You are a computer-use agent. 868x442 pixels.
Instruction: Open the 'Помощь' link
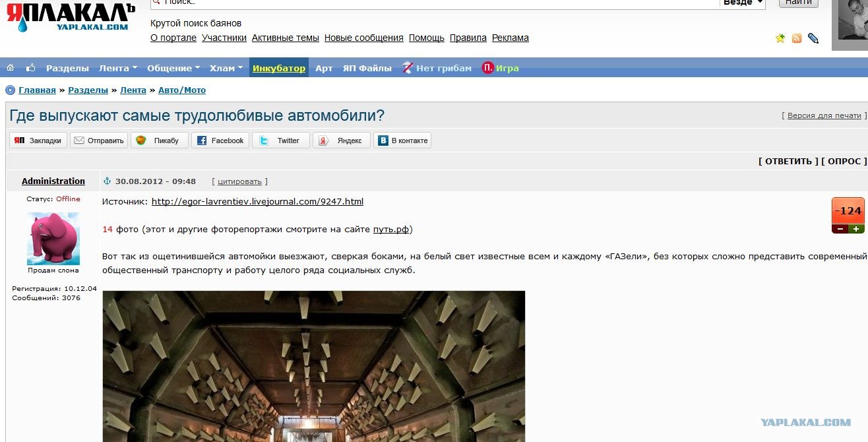[x=427, y=38]
